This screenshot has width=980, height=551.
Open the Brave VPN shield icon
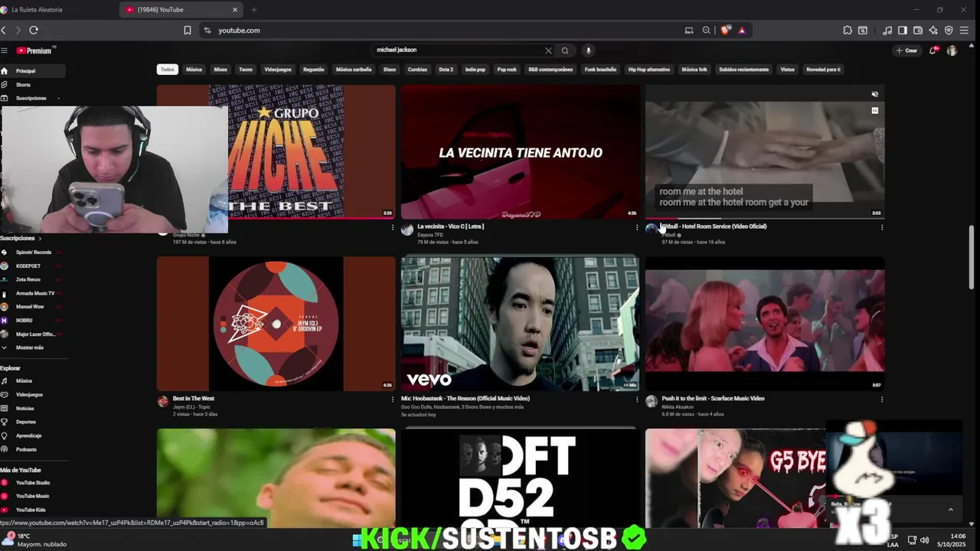(949, 30)
